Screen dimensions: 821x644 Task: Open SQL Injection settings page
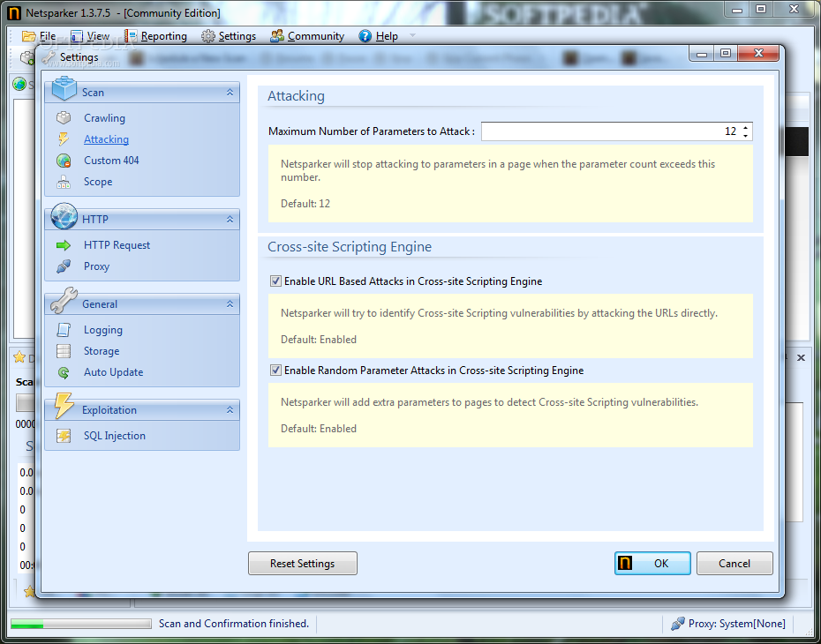[x=115, y=436]
